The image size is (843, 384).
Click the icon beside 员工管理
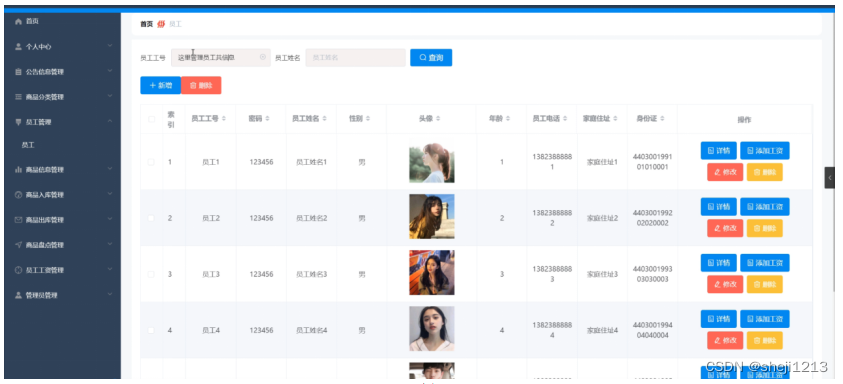(x=18, y=122)
